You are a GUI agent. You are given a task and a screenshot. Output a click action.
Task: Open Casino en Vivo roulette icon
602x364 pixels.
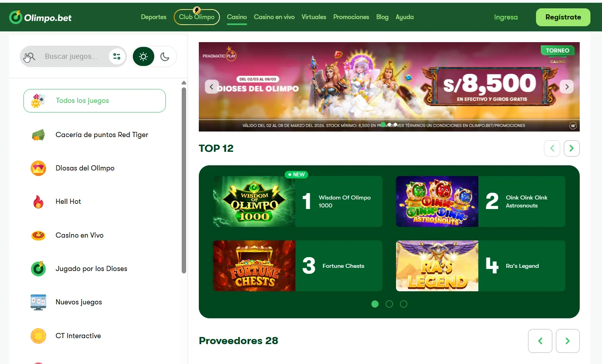pos(38,235)
